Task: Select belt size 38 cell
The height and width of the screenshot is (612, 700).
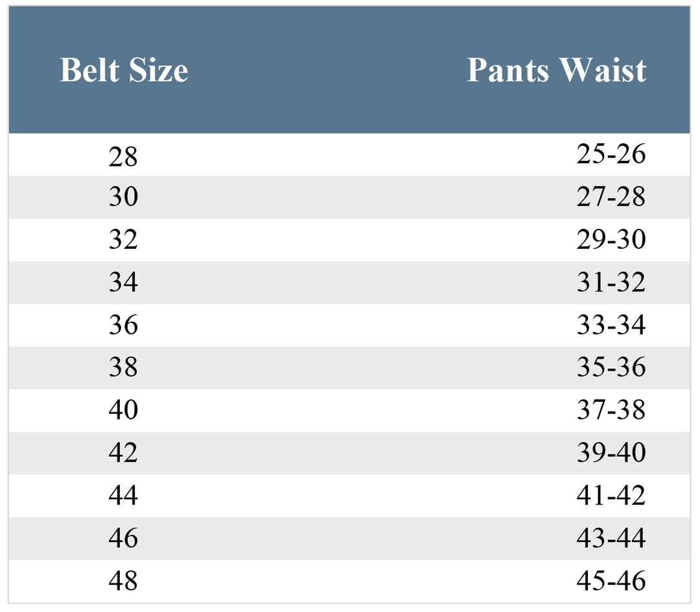Action: click(x=123, y=367)
